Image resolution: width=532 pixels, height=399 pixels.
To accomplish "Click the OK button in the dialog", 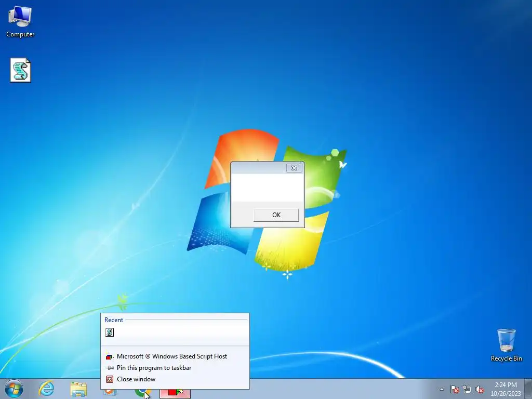I will [x=276, y=215].
